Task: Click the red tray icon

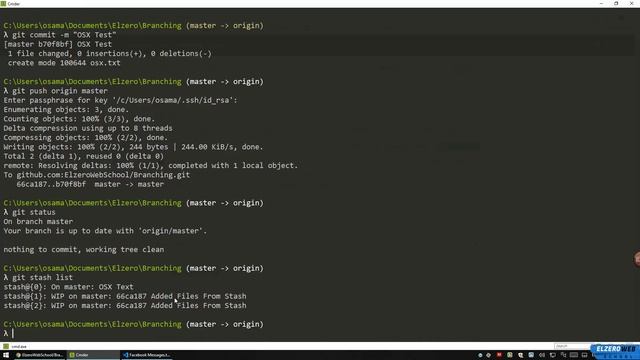Action: coord(499,355)
